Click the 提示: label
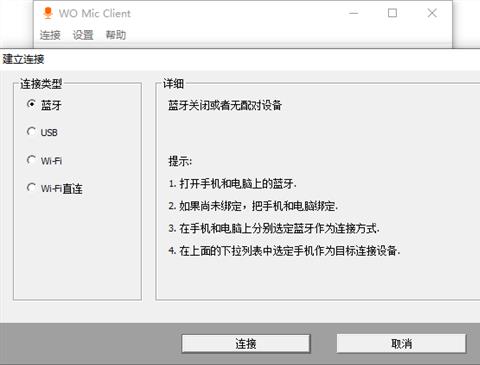The image size is (480, 365). pos(180,161)
